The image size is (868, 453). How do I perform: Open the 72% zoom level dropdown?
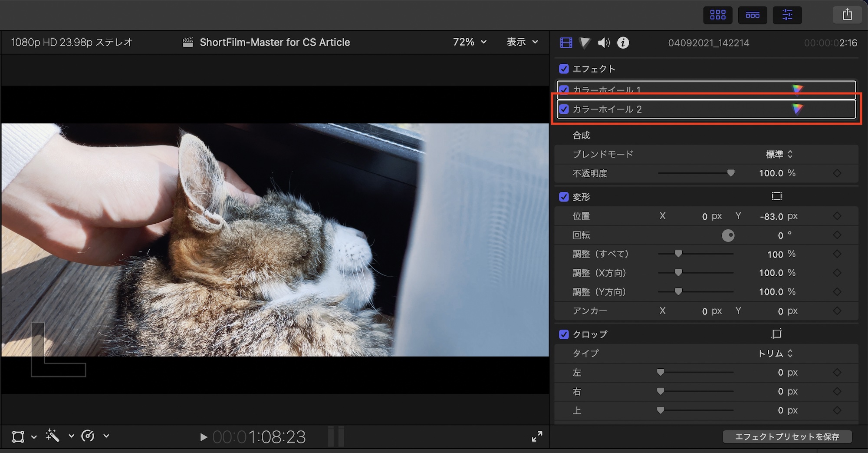pos(470,42)
